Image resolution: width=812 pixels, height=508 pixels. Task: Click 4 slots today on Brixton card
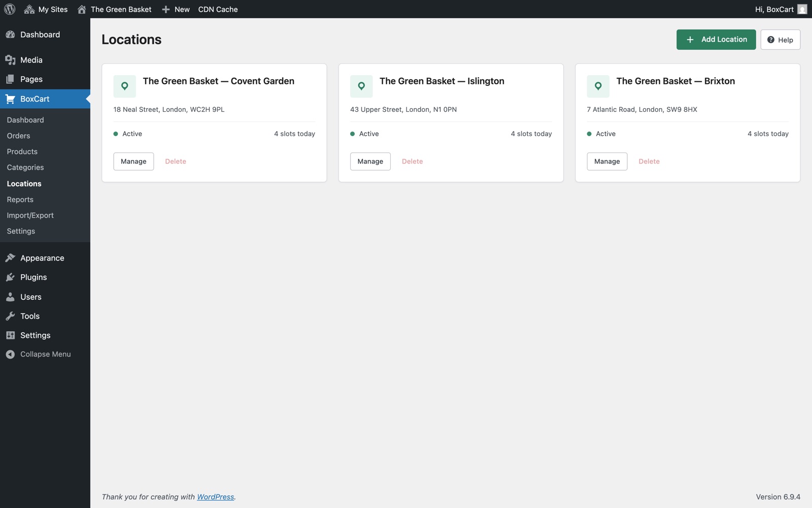point(768,134)
